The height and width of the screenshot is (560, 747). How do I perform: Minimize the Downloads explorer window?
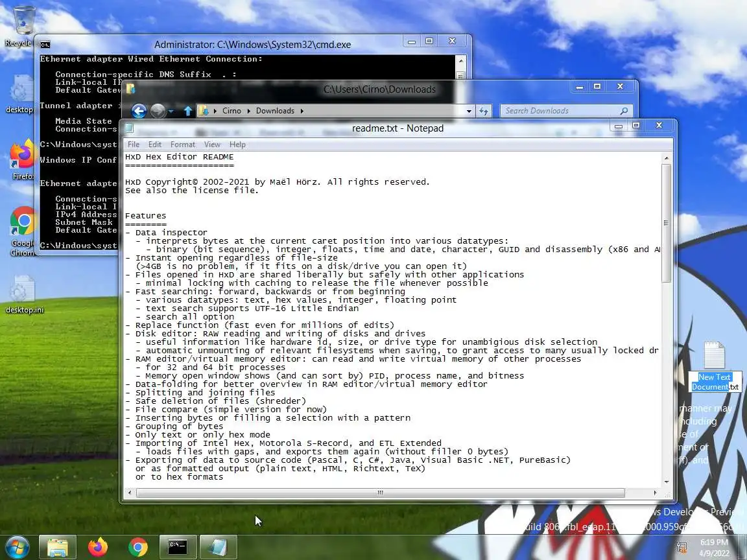580,87
